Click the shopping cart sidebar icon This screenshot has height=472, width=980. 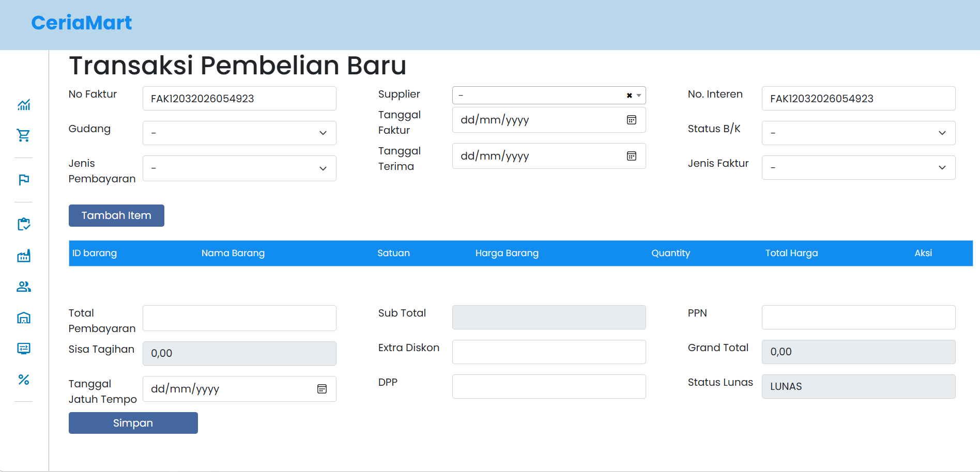[x=24, y=135]
